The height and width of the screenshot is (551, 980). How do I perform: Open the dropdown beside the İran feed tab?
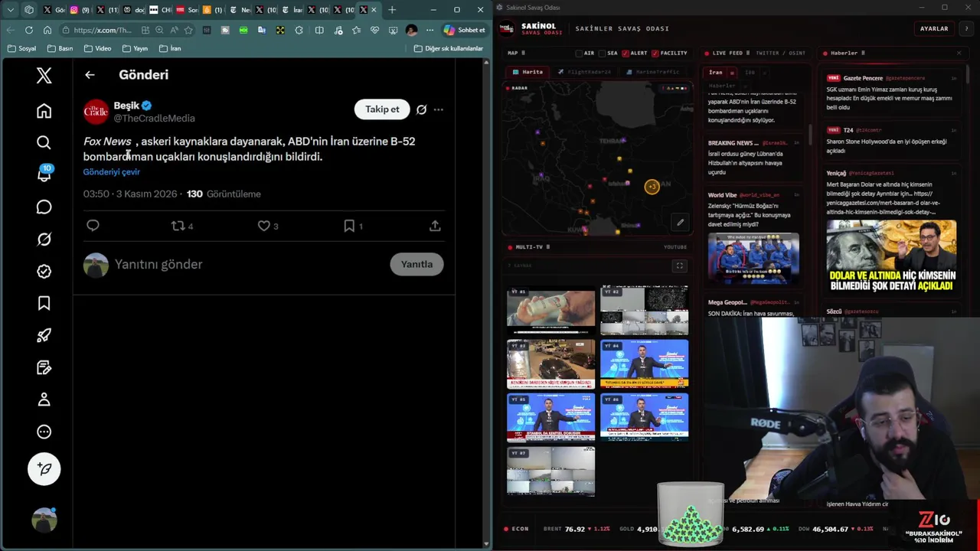click(x=732, y=73)
